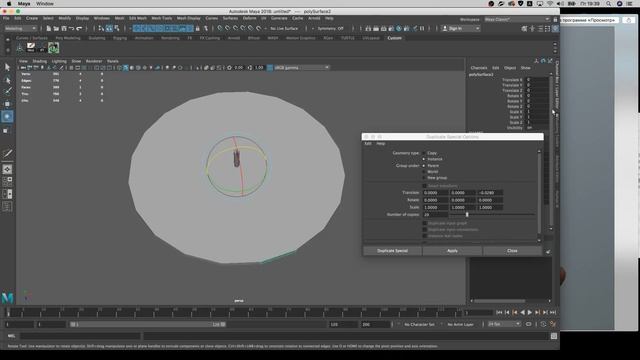Jump to the end of playback range
This screenshot has width=640, height=360.
click(x=553, y=312)
